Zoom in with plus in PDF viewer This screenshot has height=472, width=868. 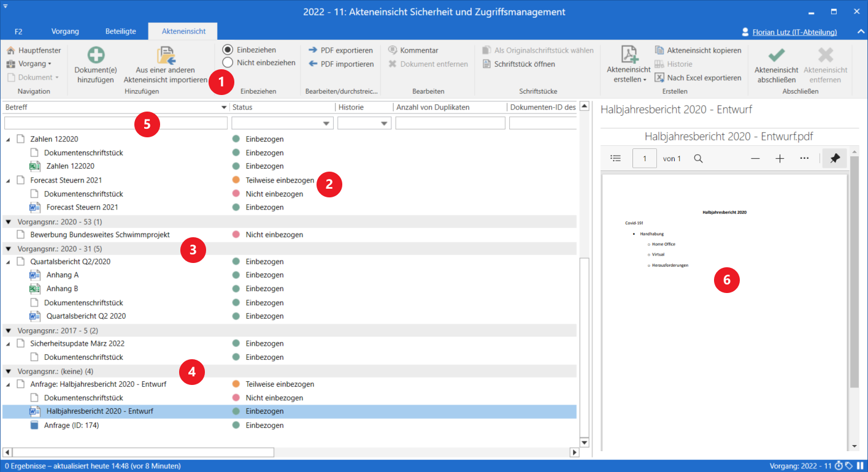pos(780,158)
